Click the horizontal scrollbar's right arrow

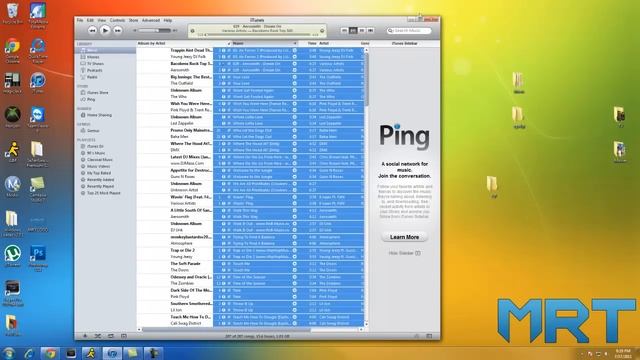[361, 329]
